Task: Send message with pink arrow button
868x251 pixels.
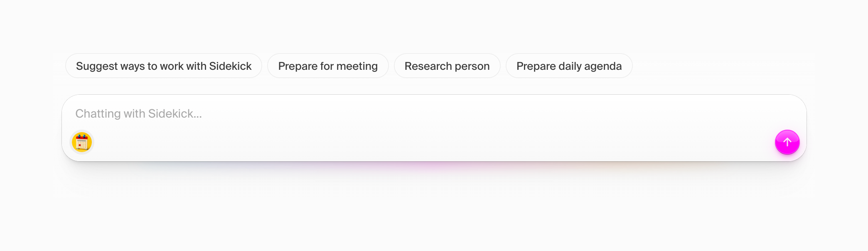Action: pyautogui.click(x=787, y=142)
